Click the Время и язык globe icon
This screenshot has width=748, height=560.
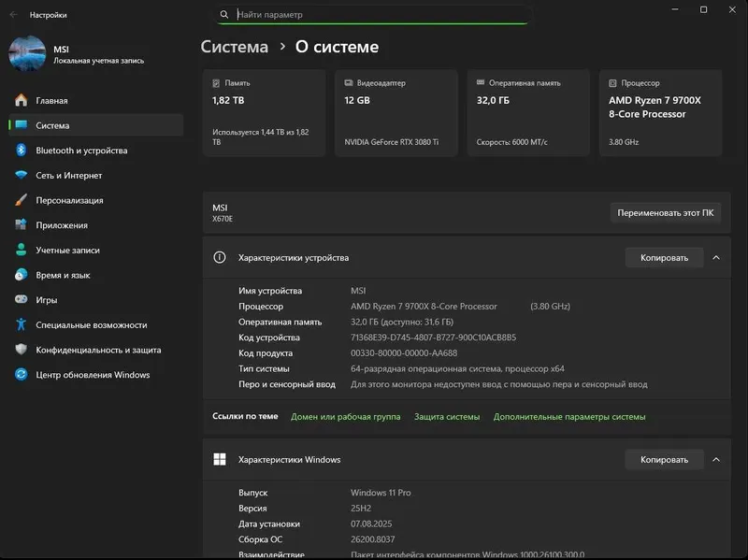[21, 275]
